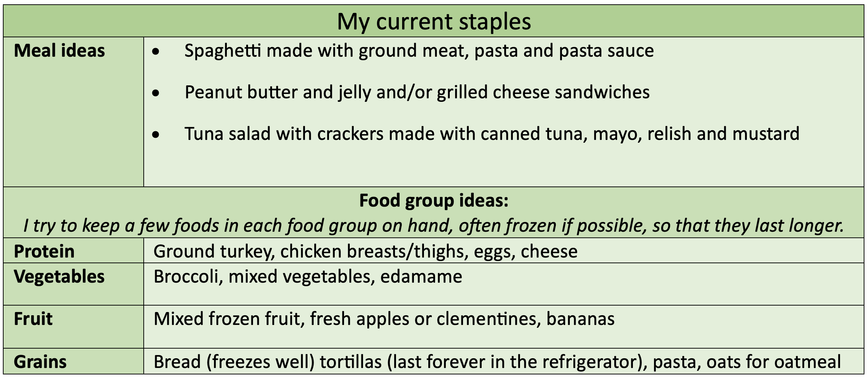868x378 pixels.
Task: Click the word 'bananas' in the Fruit row
Action: (581, 319)
